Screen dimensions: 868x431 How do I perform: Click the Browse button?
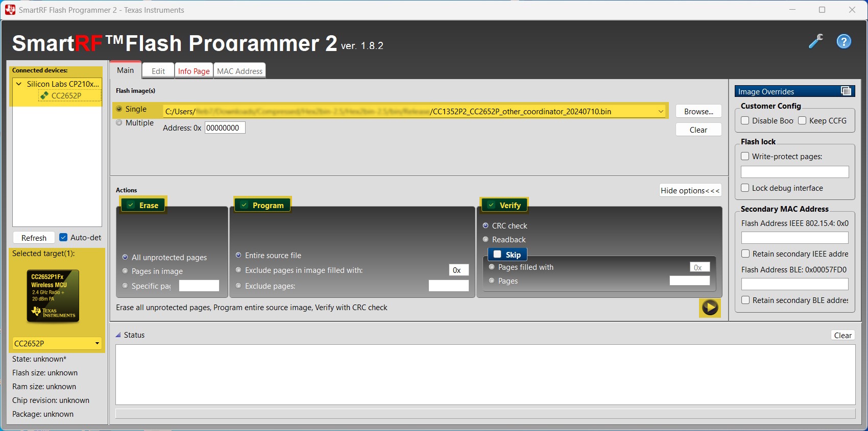point(698,111)
